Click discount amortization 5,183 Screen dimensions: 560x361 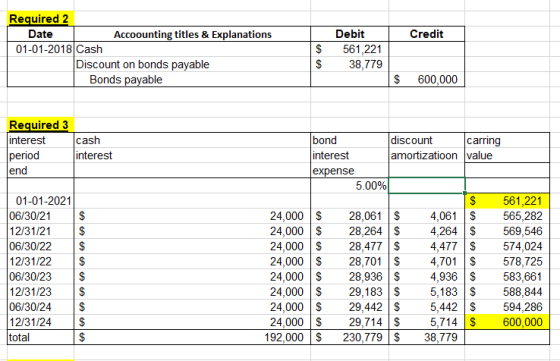coord(426,292)
